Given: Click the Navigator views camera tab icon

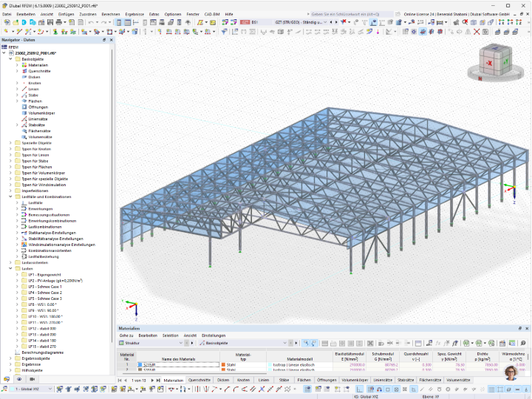Looking at the screenshot, I should tap(33, 379).
